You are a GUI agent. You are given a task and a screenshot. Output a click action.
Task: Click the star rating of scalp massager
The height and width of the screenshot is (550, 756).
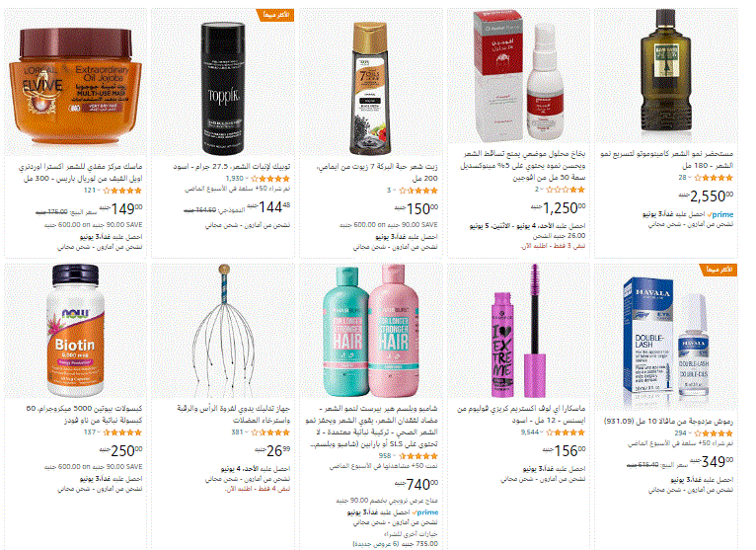270,432
